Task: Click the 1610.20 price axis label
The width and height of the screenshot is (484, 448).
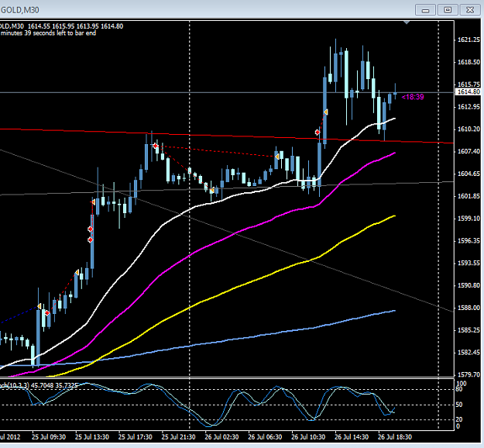Action: (x=469, y=129)
